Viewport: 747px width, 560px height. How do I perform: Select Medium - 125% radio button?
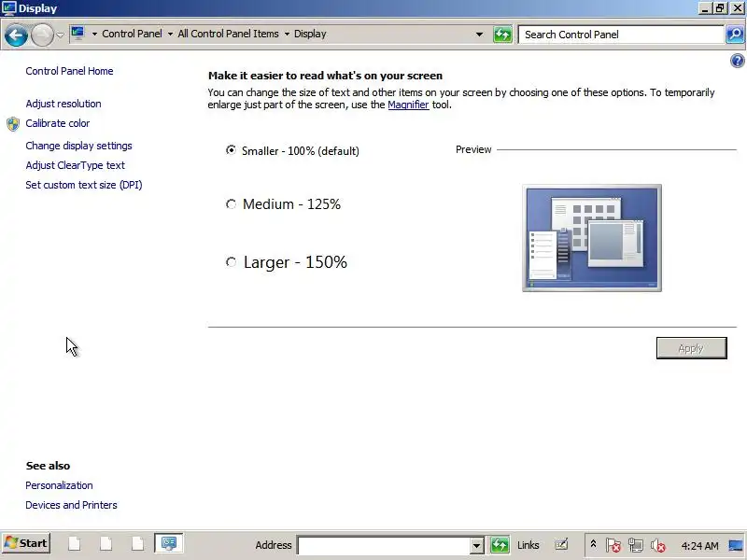coord(231,204)
